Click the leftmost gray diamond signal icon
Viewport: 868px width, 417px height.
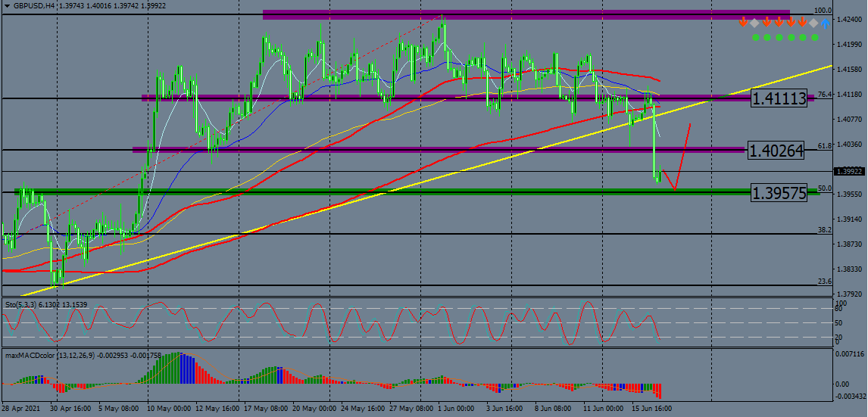754,23
